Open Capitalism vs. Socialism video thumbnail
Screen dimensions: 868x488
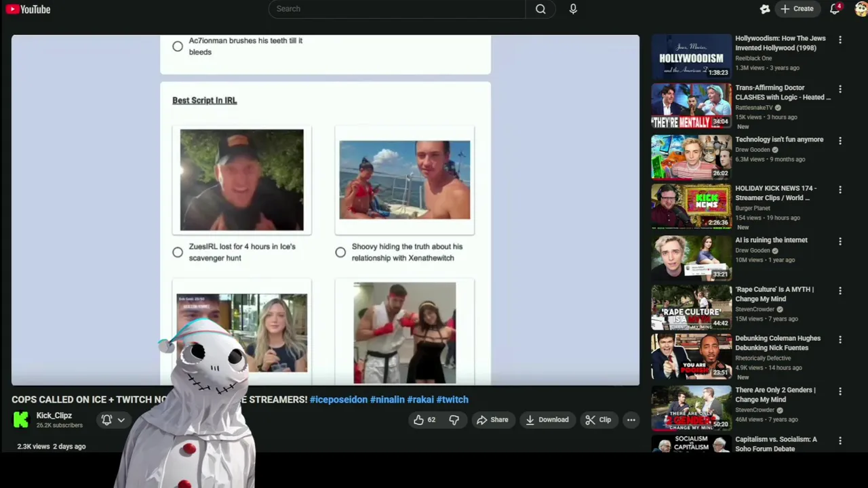click(x=691, y=443)
